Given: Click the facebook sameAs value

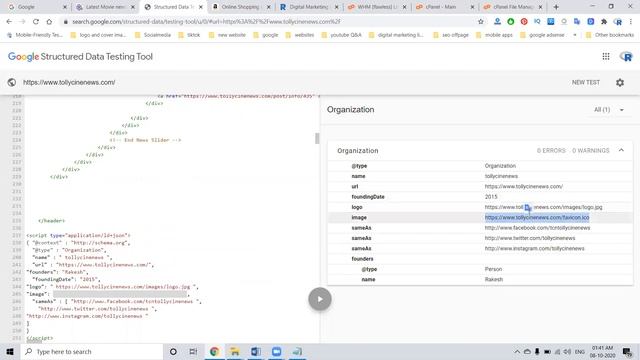Looking at the screenshot, I should pos(537,228).
